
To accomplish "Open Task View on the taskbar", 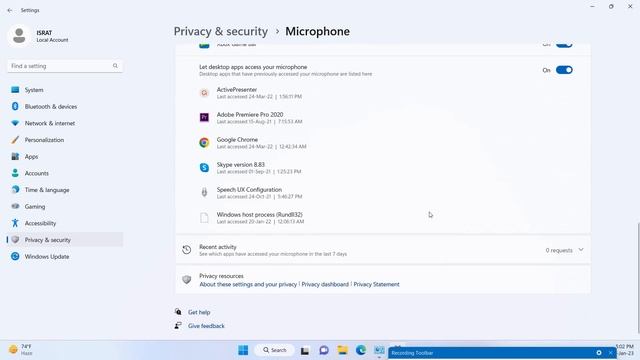I will tap(305, 350).
